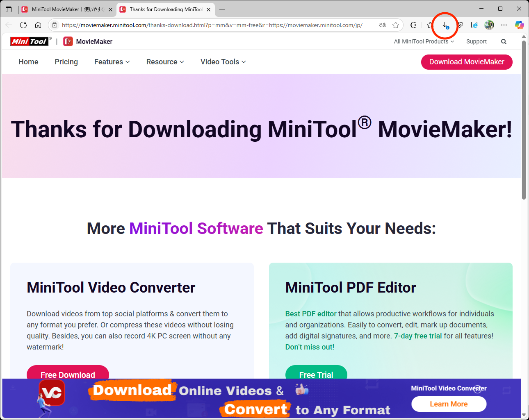Dismiss the bottom Video Converter banner
The height and width of the screenshot is (420, 529).
click(477, 389)
